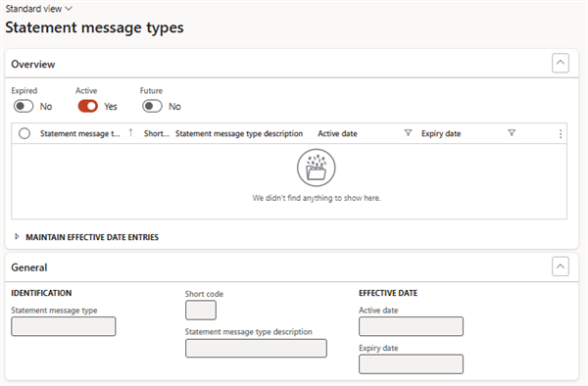The width and height of the screenshot is (588, 386).
Task: Click the Overview section title
Action: click(33, 64)
